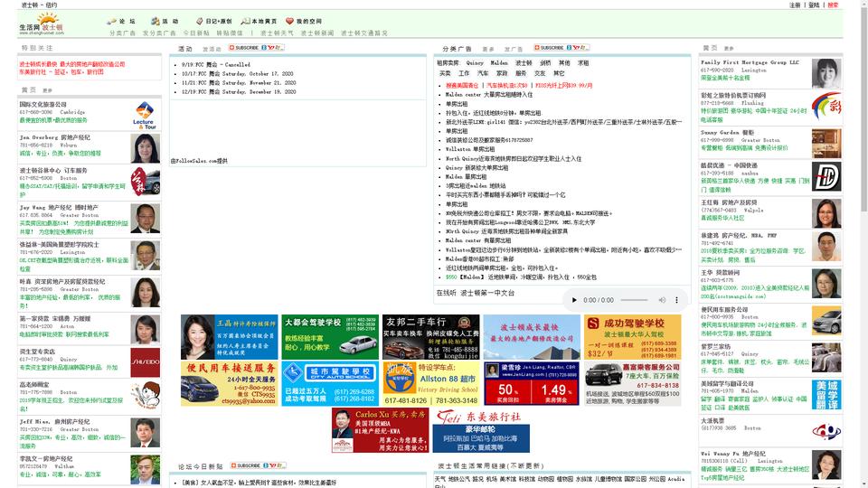Open 嘉富乘客服务公司 banner ad
Viewport: 868px width, 488px height.
633,383
